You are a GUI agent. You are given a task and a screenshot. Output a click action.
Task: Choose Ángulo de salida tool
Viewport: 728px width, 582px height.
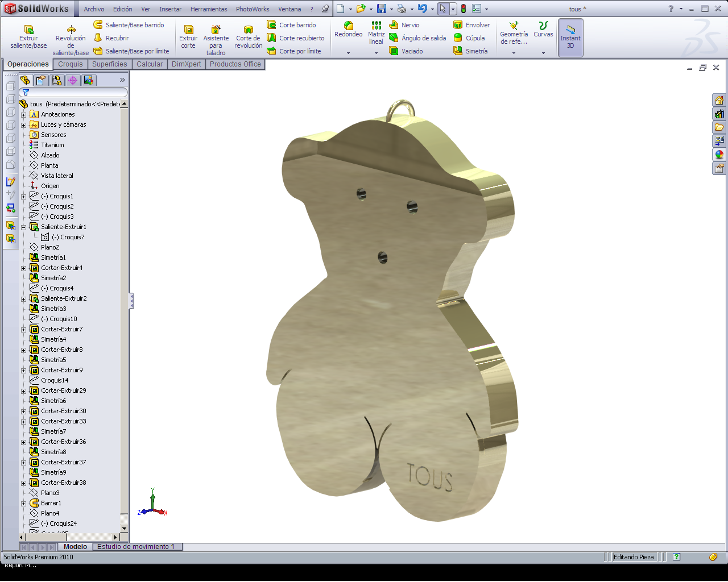tap(417, 38)
